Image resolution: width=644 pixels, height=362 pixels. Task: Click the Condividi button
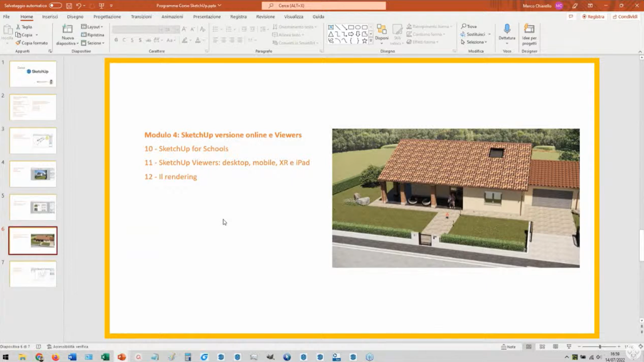(625, 17)
